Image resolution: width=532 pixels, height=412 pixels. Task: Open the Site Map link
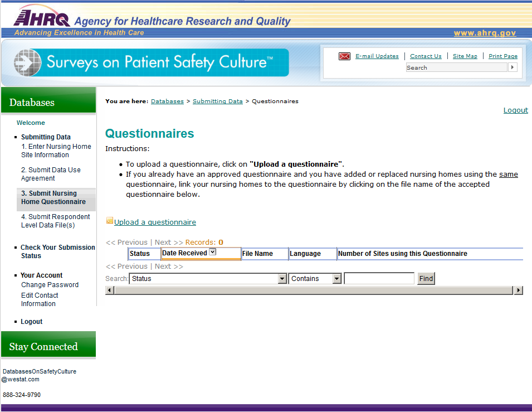tap(465, 56)
